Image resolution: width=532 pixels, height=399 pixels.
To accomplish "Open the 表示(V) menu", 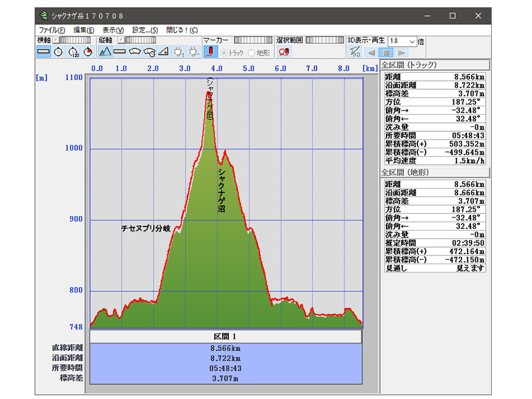I will pyautogui.click(x=113, y=30).
